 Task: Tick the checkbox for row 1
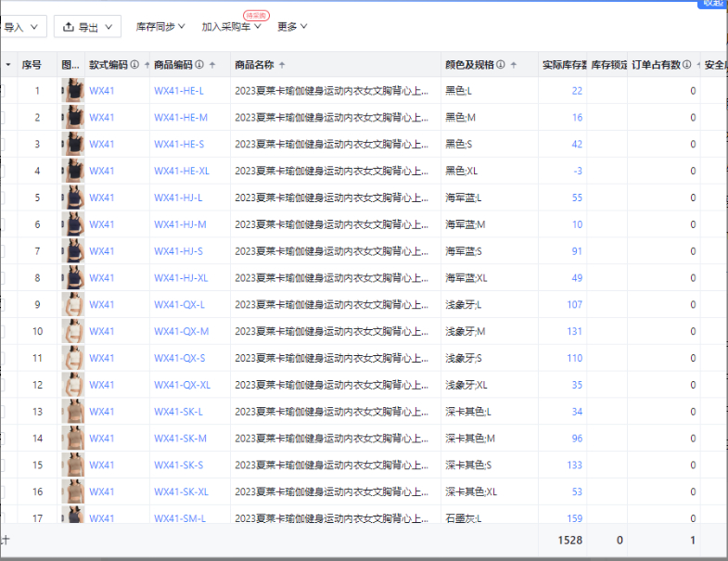[x=2, y=91]
